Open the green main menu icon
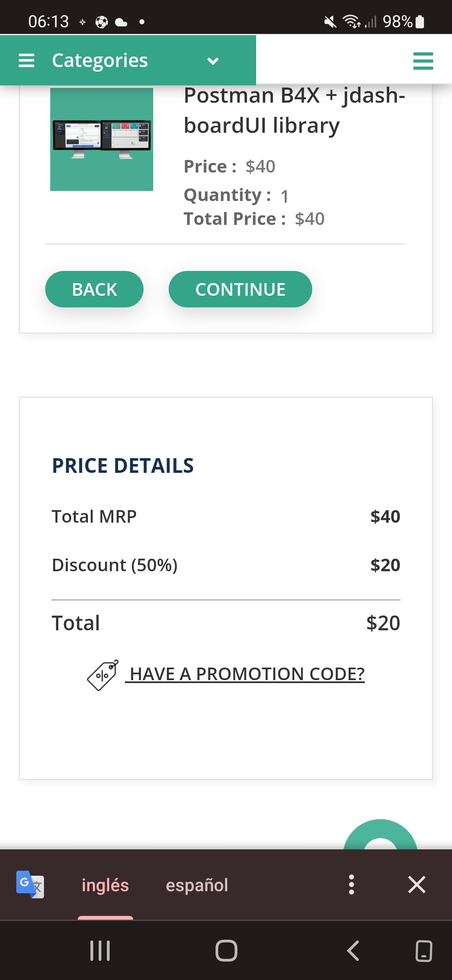452x980 pixels. (423, 61)
